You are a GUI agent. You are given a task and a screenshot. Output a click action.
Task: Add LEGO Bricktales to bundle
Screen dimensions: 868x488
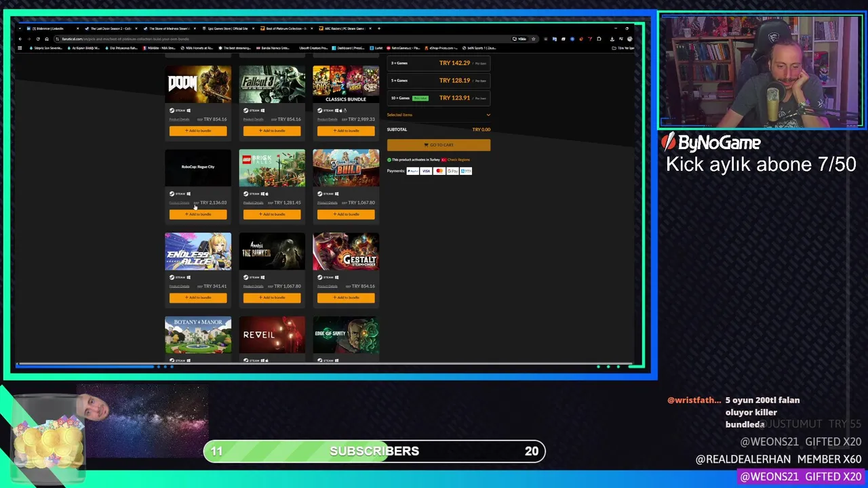pyautogui.click(x=272, y=214)
